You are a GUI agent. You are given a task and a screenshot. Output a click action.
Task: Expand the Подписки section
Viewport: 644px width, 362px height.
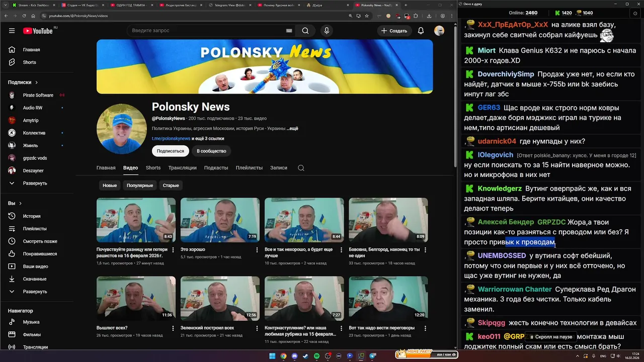[x=23, y=82]
